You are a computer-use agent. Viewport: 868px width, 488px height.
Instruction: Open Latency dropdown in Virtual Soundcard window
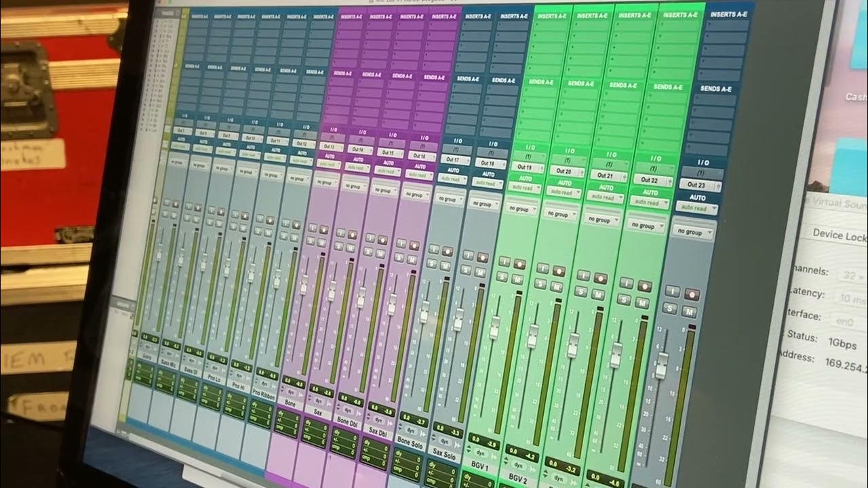point(852,299)
